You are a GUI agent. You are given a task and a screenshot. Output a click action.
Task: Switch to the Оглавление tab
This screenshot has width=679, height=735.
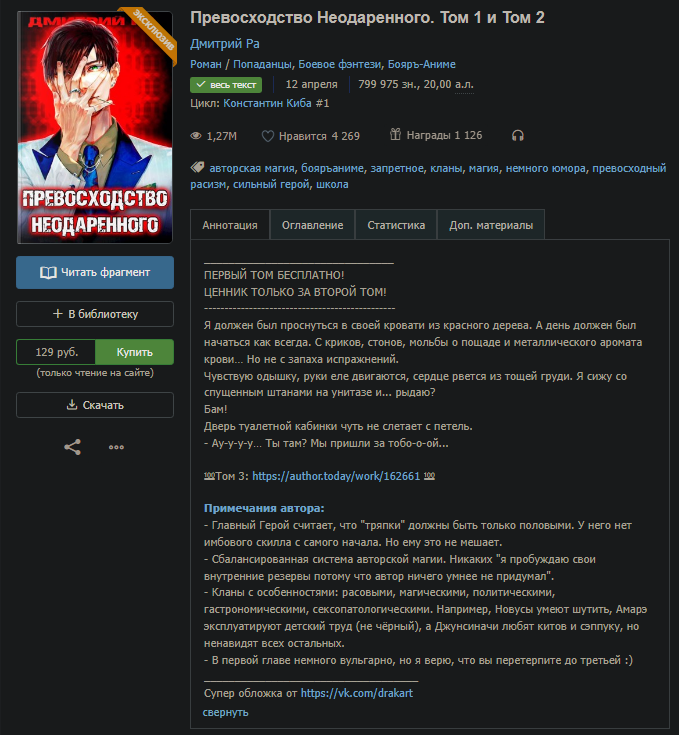click(313, 225)
